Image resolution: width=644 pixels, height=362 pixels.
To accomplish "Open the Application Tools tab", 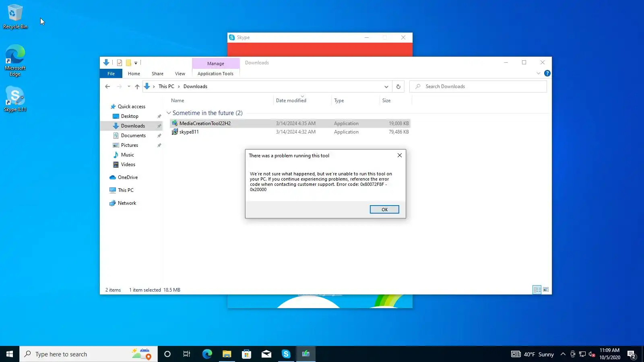I will [x=215, y=74].
